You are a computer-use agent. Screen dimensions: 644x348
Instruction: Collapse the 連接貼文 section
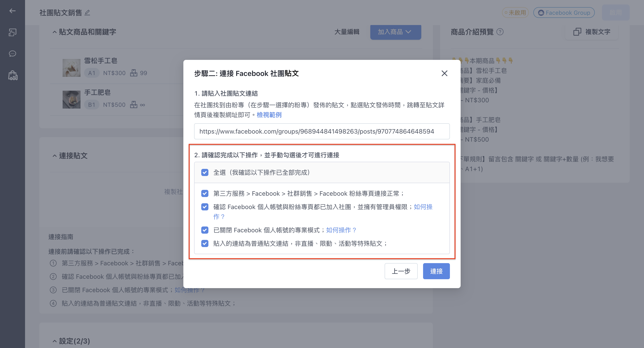[54, 156]
